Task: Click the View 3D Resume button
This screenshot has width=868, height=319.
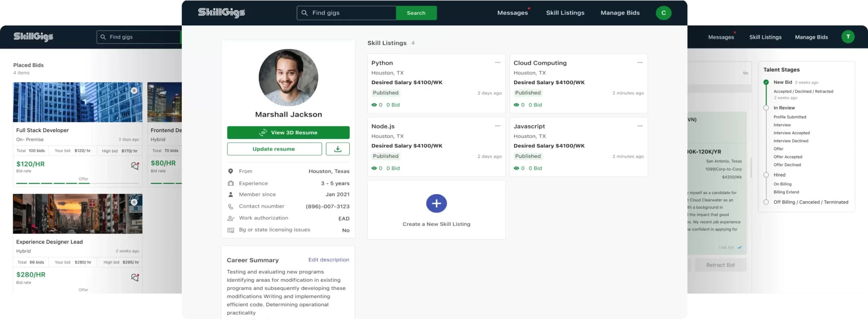Action: pos(288,133)
